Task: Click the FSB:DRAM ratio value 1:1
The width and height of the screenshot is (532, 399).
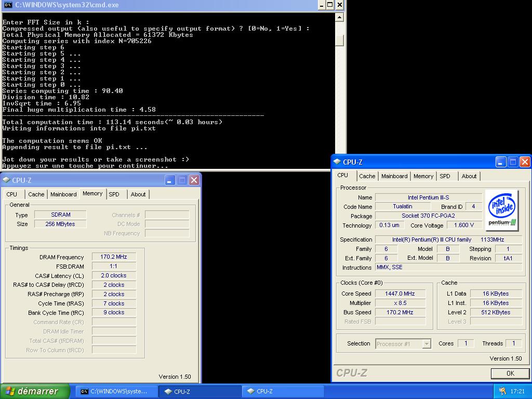Action: (114, 267)
